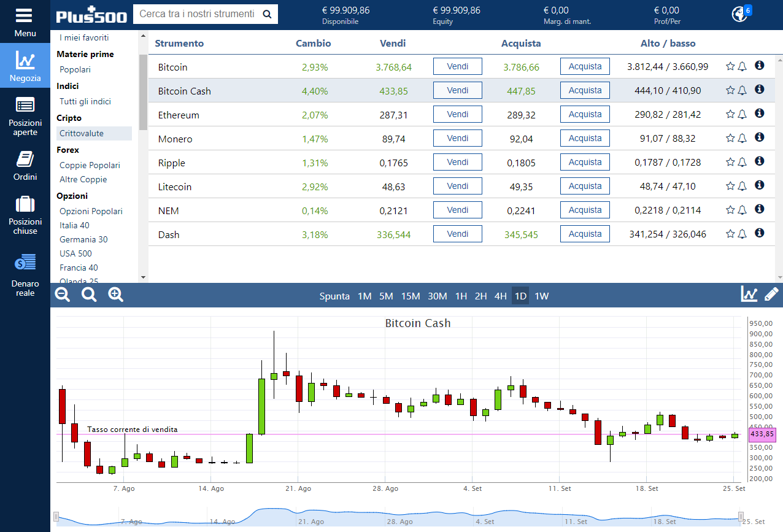This screenshot has height=532, width=783.
Task: Select Tutti gli indici category
Action: (x=85, y=101)
